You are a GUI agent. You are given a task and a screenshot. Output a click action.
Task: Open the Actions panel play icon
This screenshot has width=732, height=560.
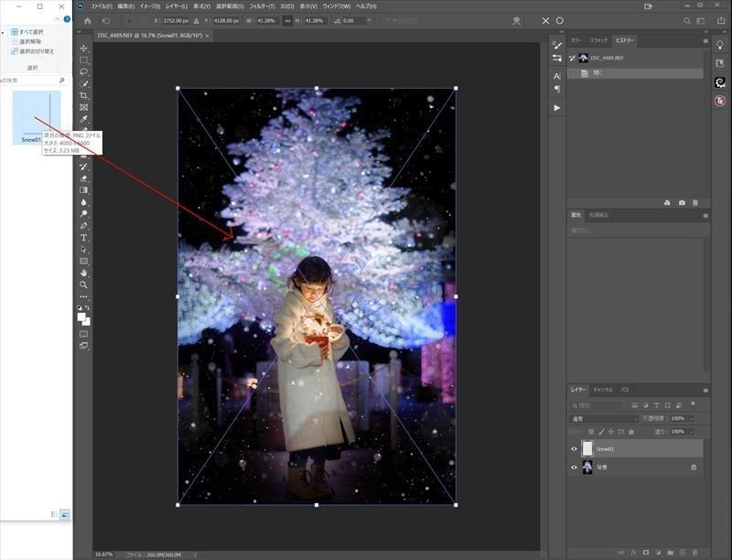557,108
